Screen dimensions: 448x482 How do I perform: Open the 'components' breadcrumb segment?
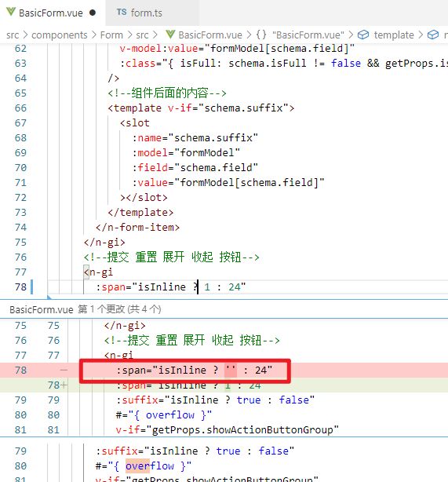(60, 35)
